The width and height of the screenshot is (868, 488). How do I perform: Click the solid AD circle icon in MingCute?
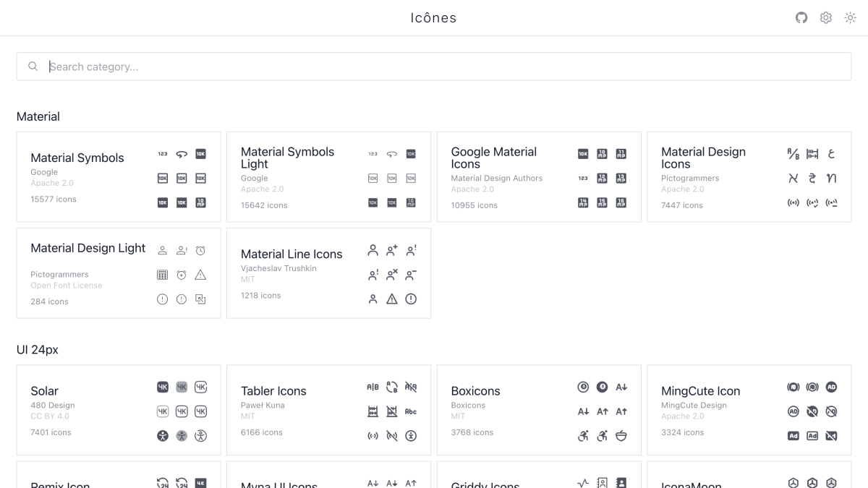[831, 388]
